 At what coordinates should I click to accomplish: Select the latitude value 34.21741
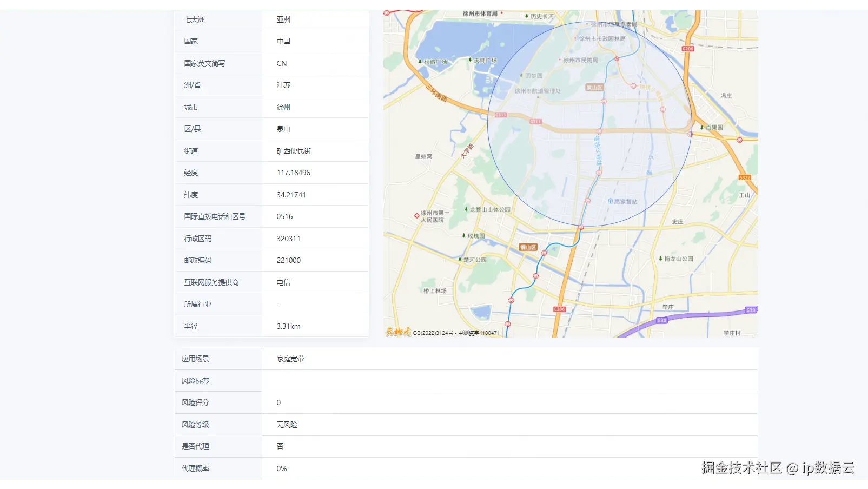coord(291,195)
